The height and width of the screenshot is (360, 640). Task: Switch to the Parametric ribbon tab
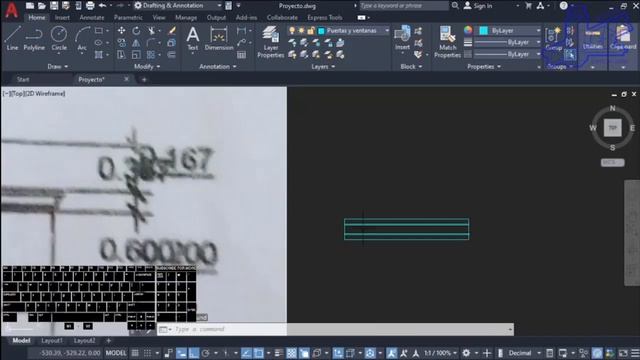pos(128,18)
